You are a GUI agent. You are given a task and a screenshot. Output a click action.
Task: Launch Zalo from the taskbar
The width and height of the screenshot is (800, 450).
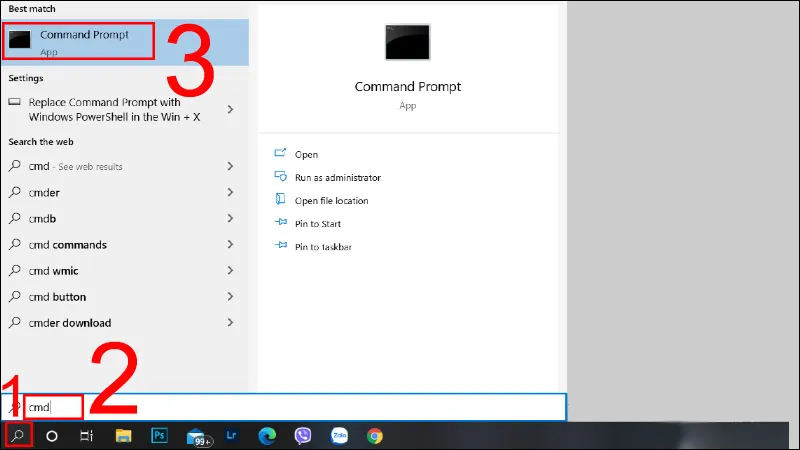click(339, 436)
